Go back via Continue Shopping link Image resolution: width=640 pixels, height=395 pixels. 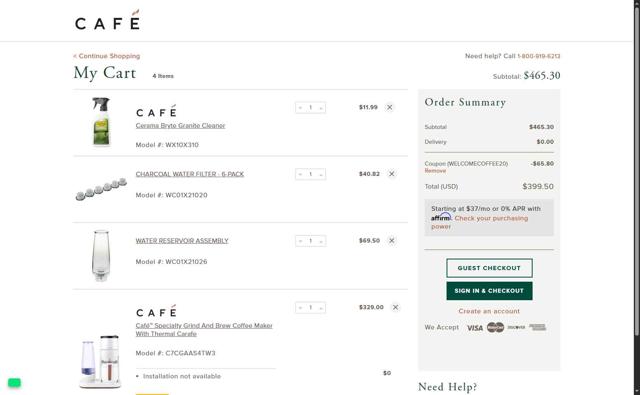pos(107,56)
